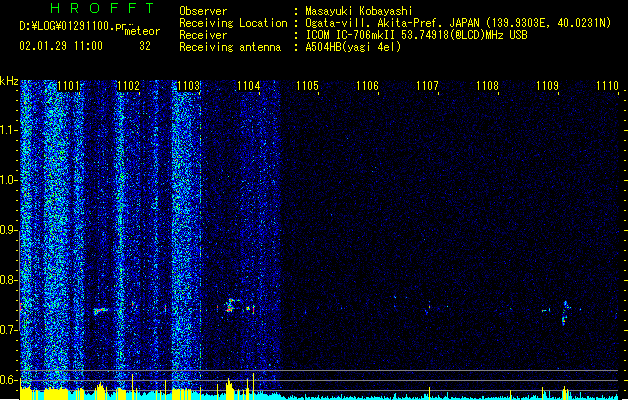
Task: Click the Receiving antenna label
Action: (x=230, y=47)
